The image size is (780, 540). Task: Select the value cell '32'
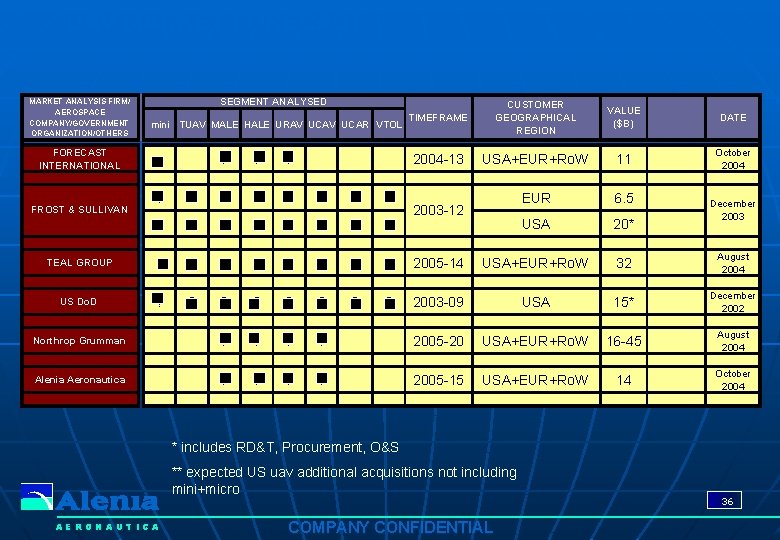pyautogui.click(x=624, y=263)
